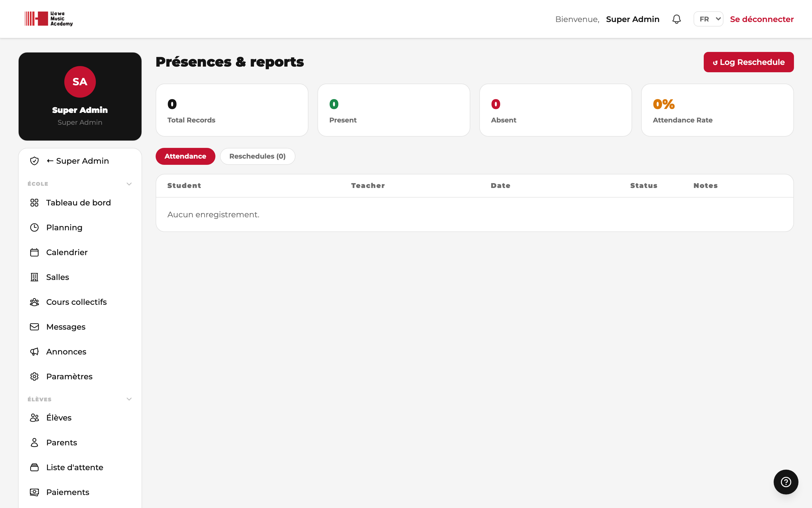Screen dimensions: 812x508
Task: Click the Log Reschedule button
Action: pyautogui.click(x=749, y=62)
